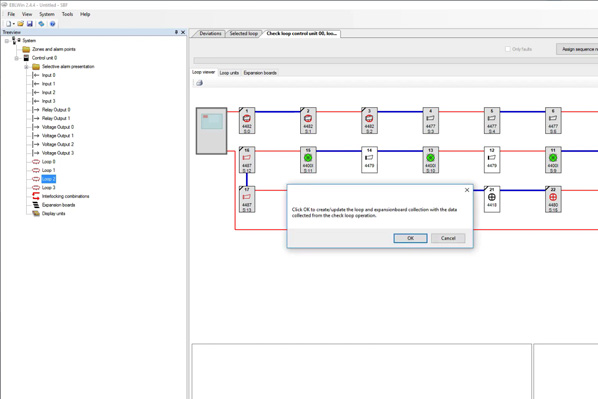This screenshot has width=598, height=399.
Task: Switch to the Selected loop tab
Action: [x=243, y=34]
